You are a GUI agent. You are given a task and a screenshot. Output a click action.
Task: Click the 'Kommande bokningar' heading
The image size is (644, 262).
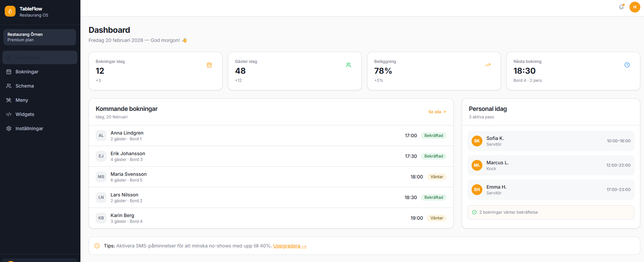(126, 109)
